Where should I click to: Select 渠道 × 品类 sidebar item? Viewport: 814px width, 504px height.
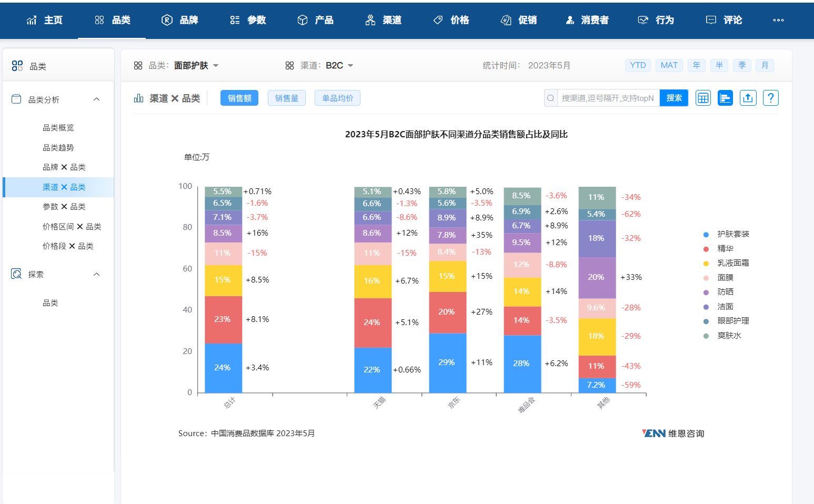[58, 187]
